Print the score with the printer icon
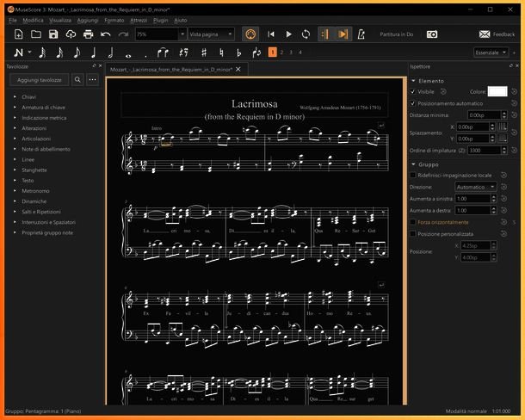The width and height of the screenshot is (525, 420). 88,34
